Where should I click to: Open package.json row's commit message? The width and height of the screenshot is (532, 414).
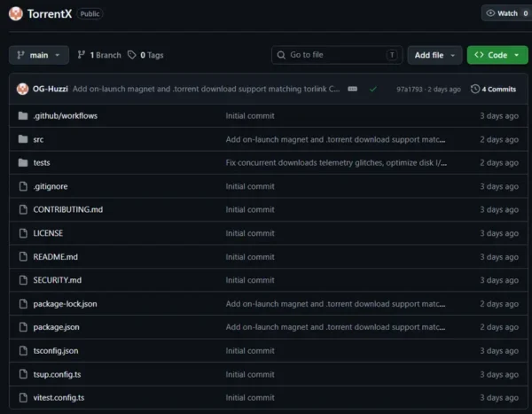[335, 327]
